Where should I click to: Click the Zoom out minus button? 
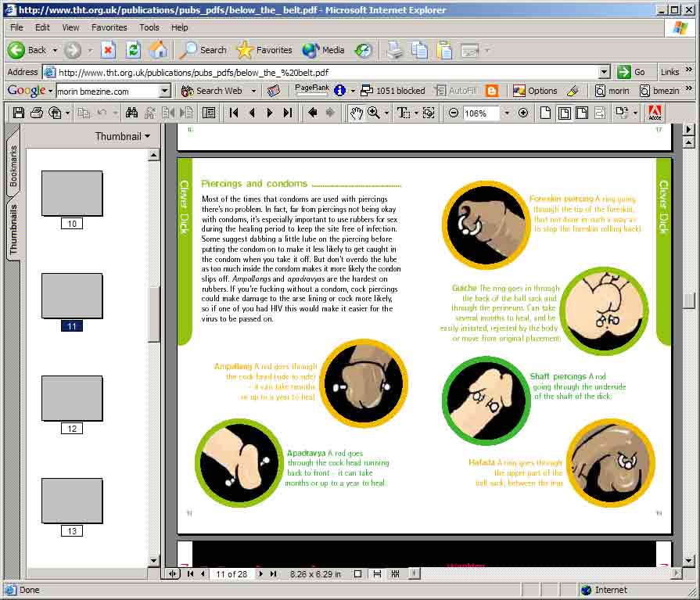point(454,113)
